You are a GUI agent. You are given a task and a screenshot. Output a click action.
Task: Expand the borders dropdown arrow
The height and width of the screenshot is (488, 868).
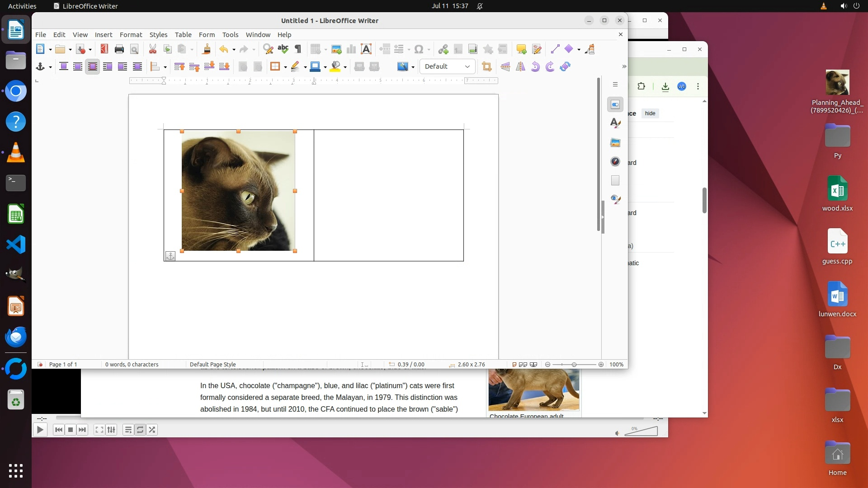[x=285, y=67]
